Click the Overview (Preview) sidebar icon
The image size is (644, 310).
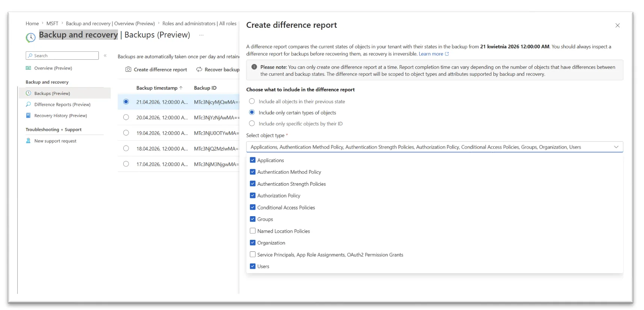point(28,68)
